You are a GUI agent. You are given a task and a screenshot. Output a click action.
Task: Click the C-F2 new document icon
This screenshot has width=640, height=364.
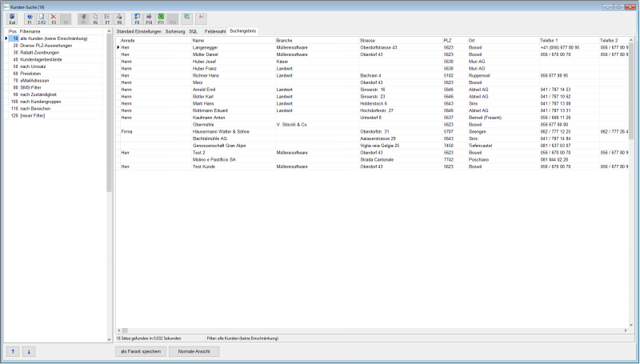[x=42, y=18]
